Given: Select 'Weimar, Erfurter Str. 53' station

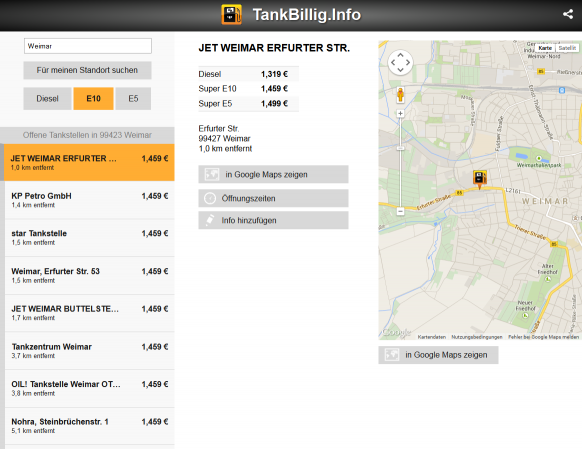Looking at the screenshot, I should [x=89, y=275].
